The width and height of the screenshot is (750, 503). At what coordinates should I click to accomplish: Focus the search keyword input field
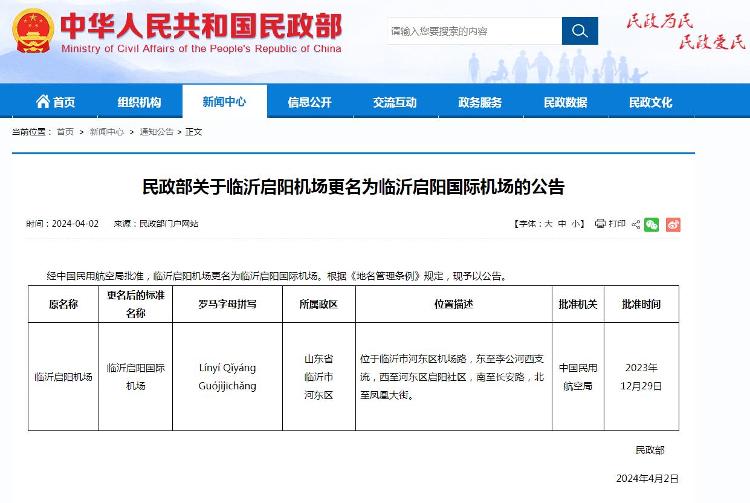tap(472, 31)
